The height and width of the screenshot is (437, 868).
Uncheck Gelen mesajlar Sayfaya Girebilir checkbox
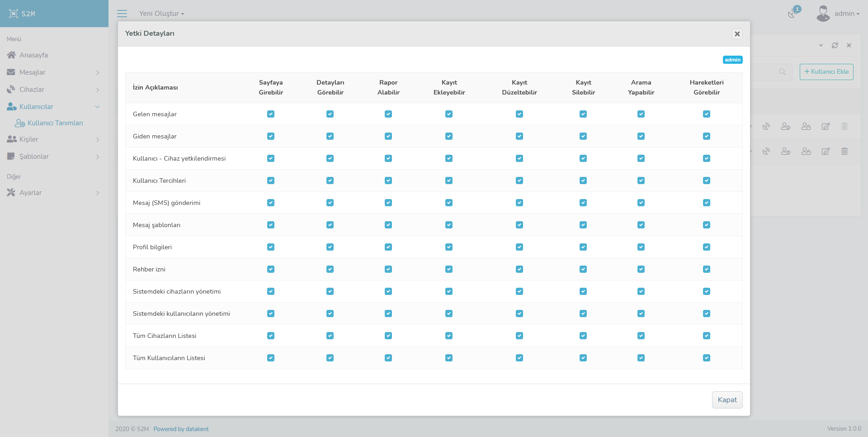pos(271,114)
